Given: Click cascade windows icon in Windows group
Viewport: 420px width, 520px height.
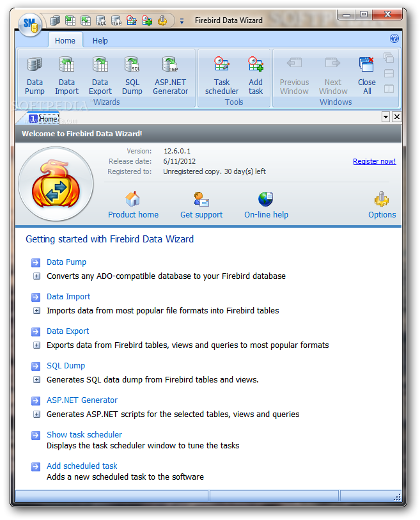Looking at the screenshot, I should (389, 58).
